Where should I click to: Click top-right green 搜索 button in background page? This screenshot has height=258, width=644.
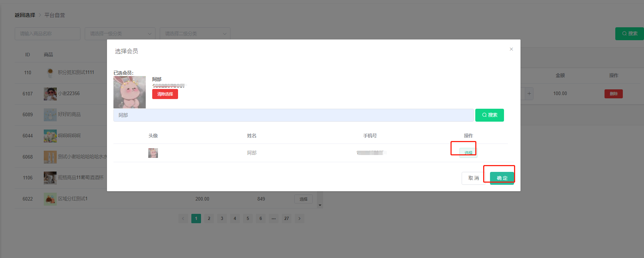pyautogui.click(x=630, y=34)
